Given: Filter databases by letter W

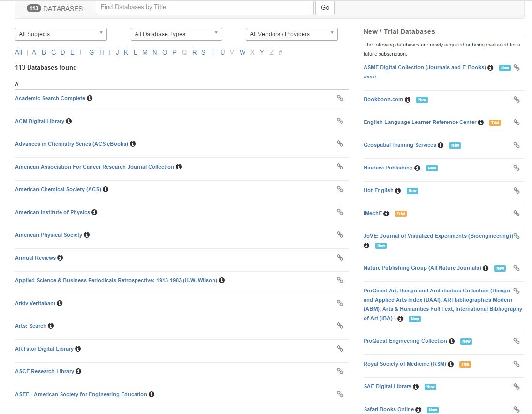Looking at the screenshot, I should tap(242, 52).
